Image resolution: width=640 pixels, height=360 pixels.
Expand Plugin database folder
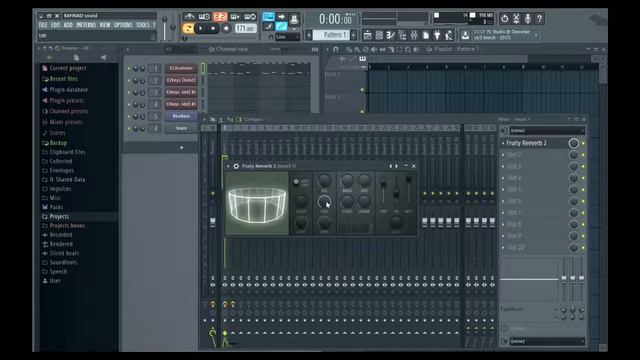click(x=68, y=90)
